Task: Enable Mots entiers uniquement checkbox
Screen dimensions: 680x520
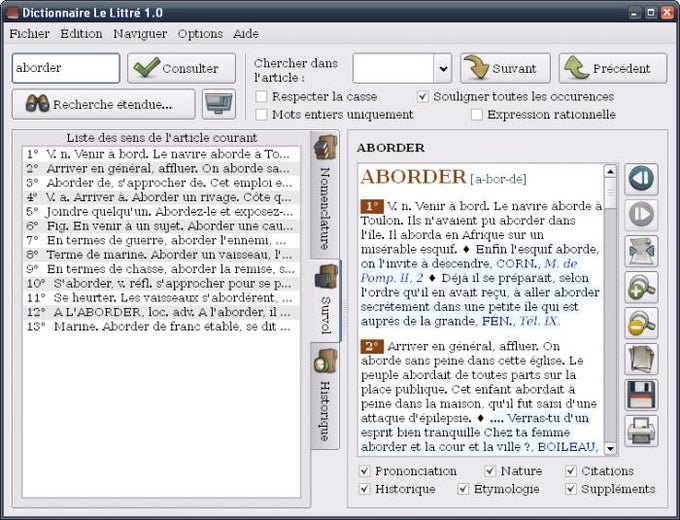Action: tap(261, 114)
